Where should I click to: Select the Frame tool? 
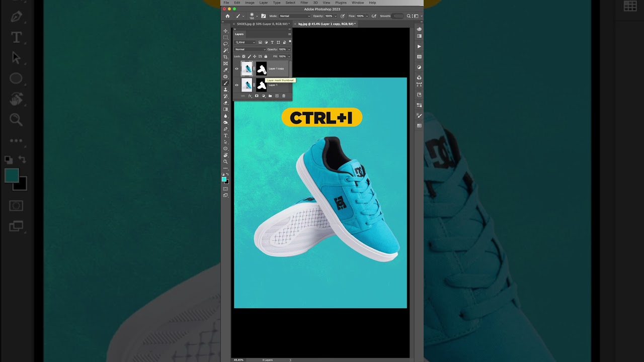225,63
